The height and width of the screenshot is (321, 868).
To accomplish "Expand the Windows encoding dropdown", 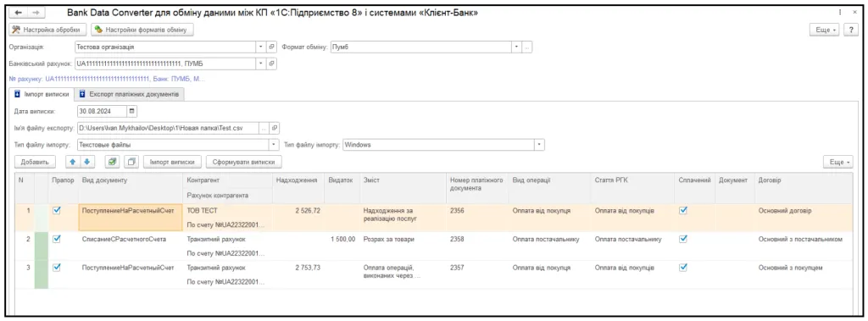I will pyautogui.click(x=540, y=145).
